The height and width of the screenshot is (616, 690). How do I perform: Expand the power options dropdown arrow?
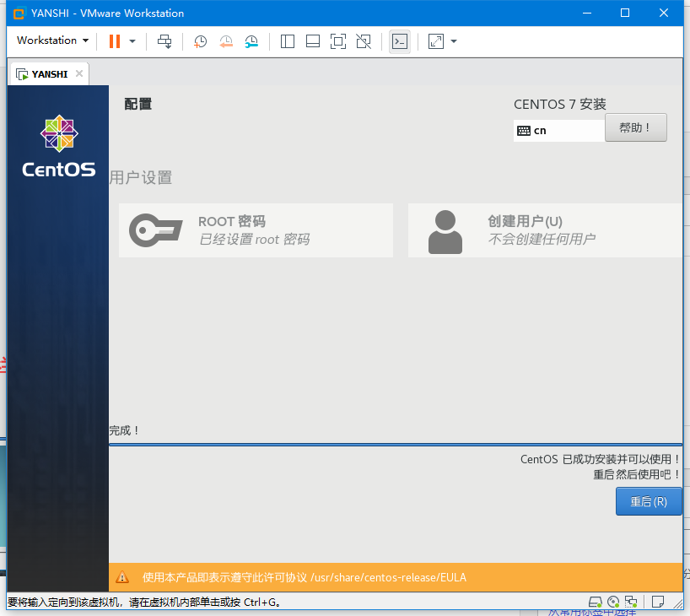click(132, 41)
